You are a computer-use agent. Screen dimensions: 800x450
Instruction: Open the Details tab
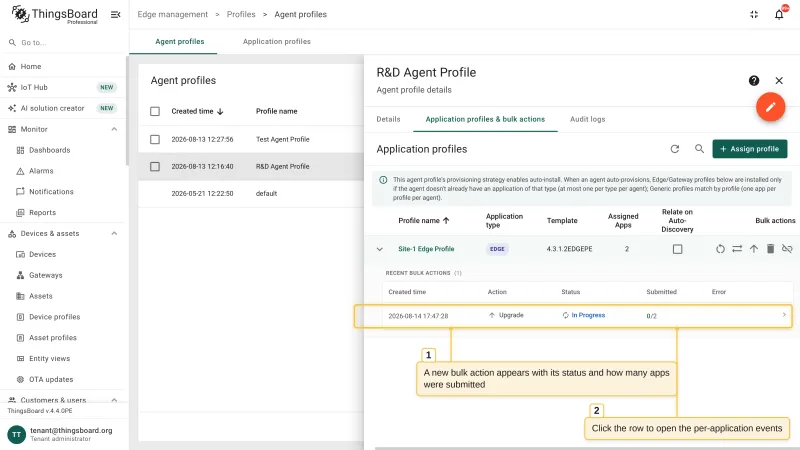388,119
